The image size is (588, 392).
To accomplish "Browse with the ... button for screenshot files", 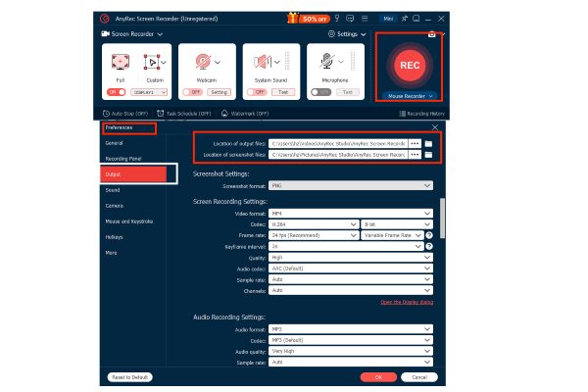I will click(415, 155).
